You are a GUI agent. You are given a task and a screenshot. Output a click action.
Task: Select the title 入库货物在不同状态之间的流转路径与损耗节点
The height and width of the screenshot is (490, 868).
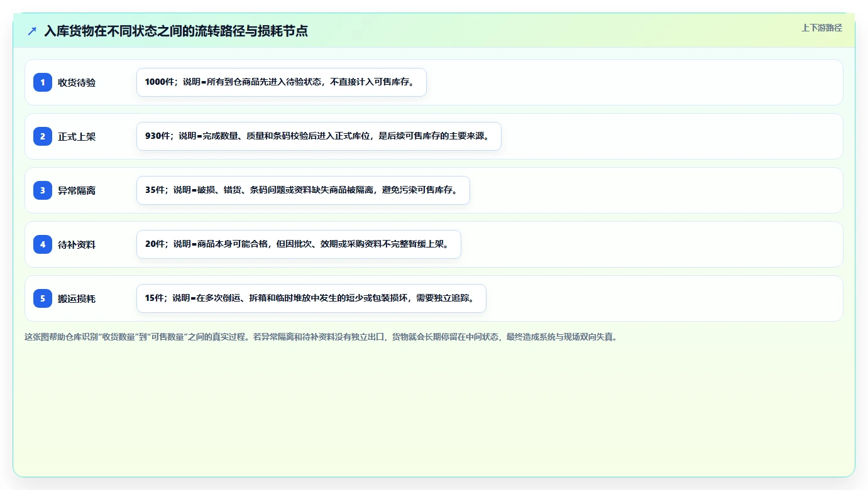[x=176, y=31]
